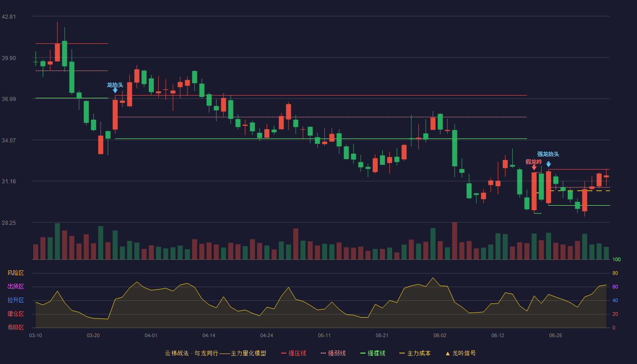Click the 06-12 date label
This screenshot has height=364, width=637.
(498, 335)
